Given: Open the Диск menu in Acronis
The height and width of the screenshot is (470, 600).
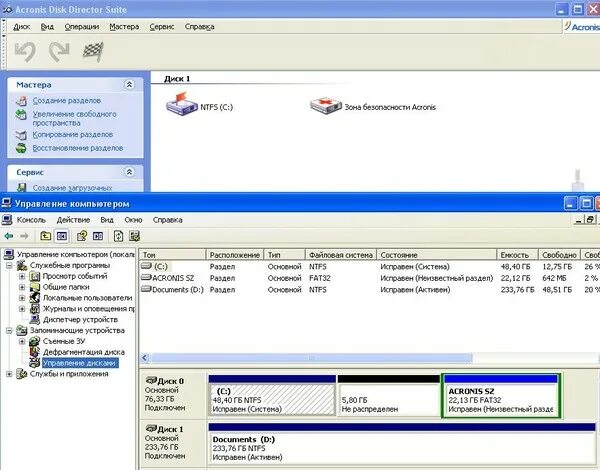Looking at the screenshot, I should (22, 27).
